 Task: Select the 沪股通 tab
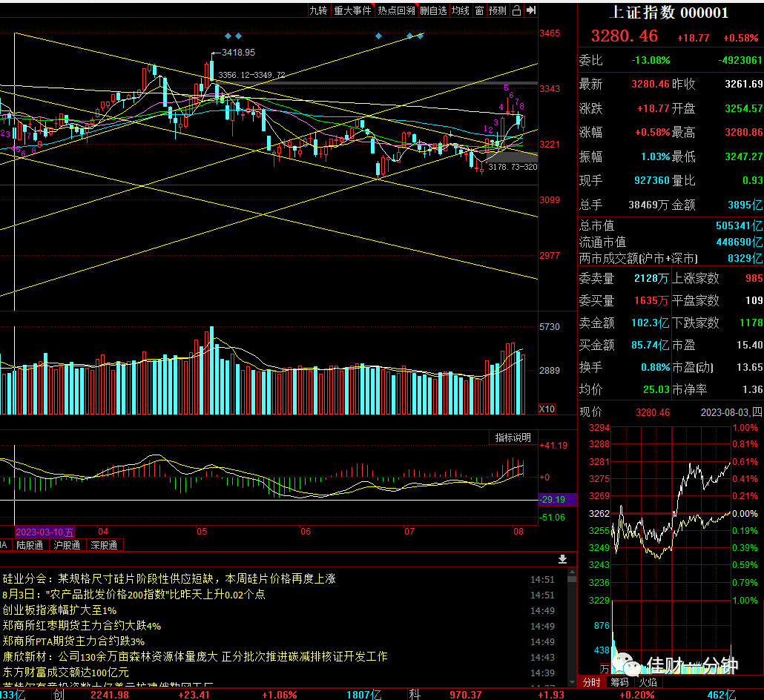(67, 545)
